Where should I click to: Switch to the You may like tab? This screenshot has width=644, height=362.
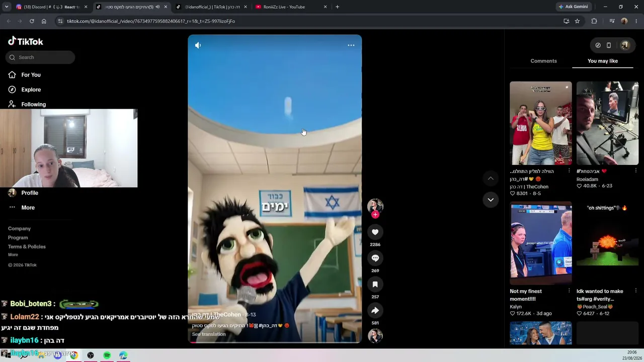click(x=603, y=61)
